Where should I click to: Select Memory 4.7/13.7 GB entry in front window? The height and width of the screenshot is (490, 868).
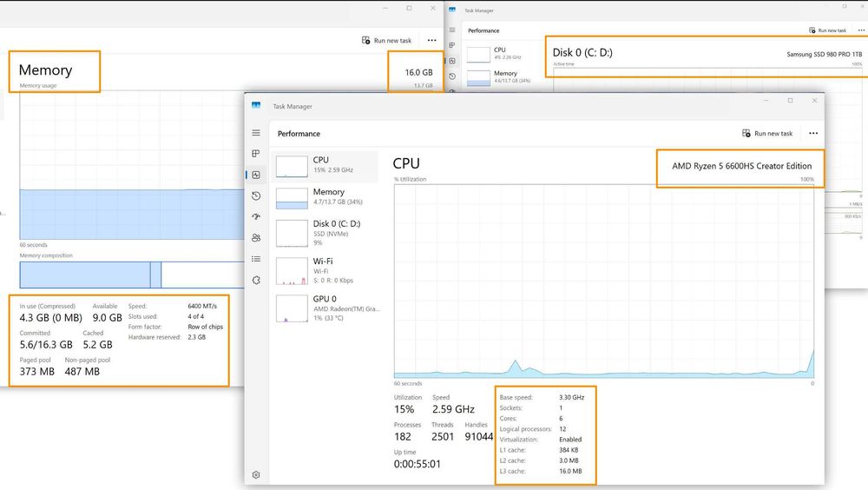325,197
